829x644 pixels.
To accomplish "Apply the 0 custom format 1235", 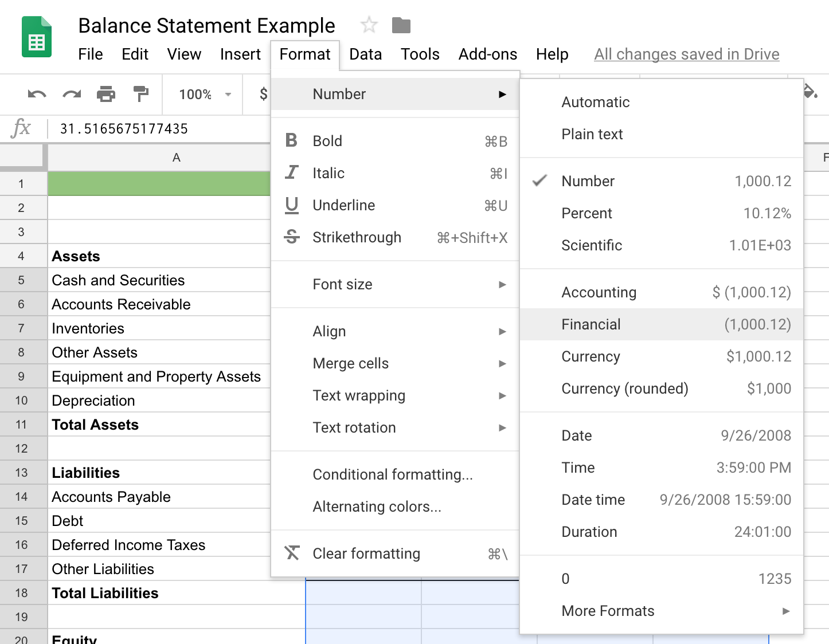I will click(x=662, y=579).
